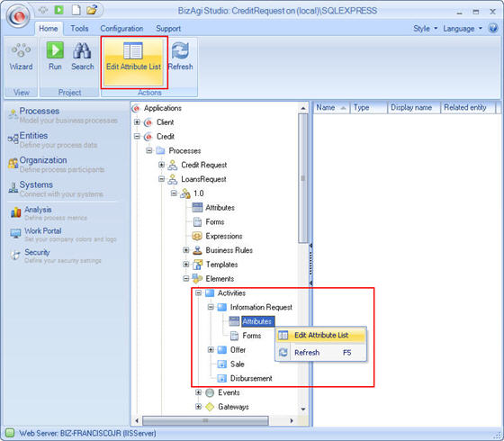Switch to the Configuration ribbon tab
This screenshot has height=441, width=504.
[121, 29]
